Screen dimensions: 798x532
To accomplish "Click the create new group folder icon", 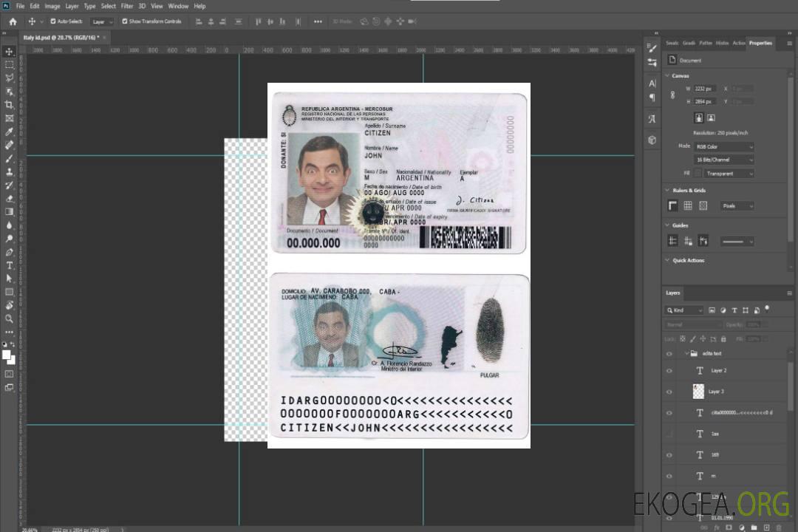I will click(x=754, y=528).
